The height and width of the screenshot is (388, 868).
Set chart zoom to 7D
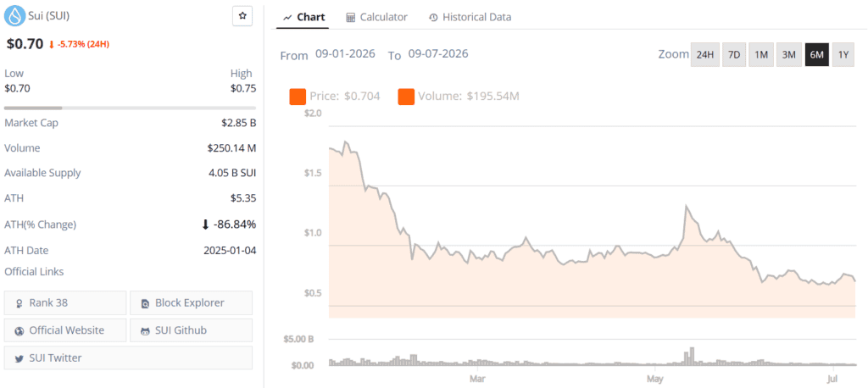coord(734,55)
